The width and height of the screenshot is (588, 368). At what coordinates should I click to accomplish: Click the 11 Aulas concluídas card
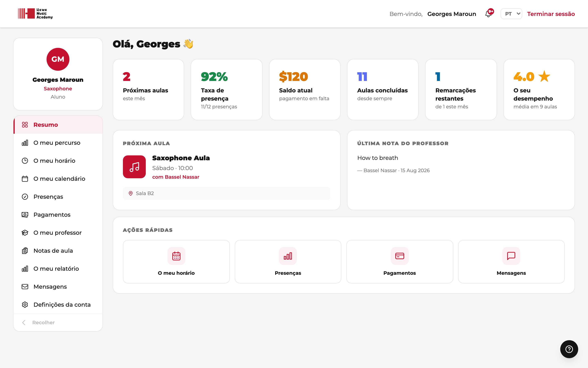pos(383,90)
